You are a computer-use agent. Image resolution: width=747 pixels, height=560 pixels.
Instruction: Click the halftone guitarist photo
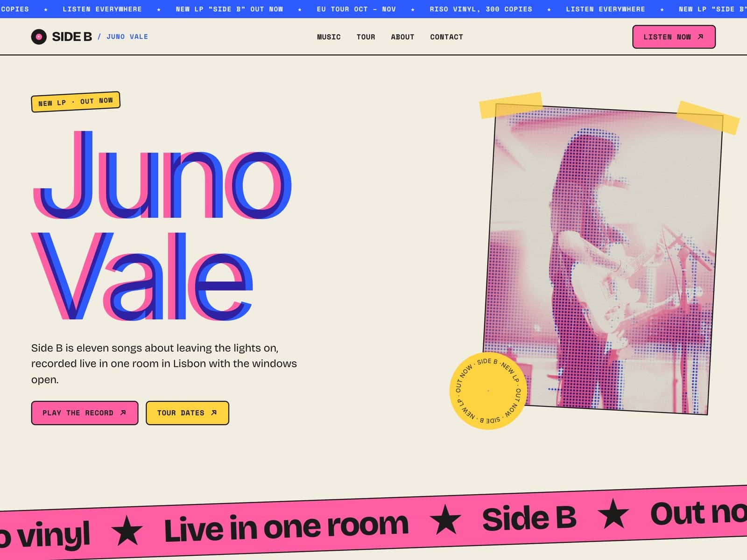pos(603,259)
